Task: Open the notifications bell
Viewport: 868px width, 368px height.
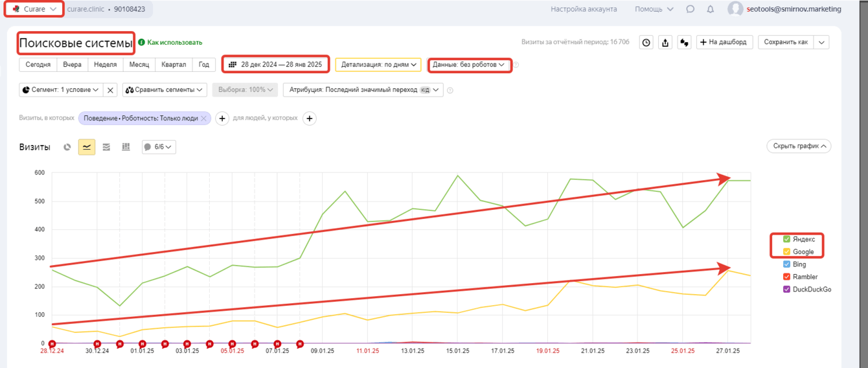Action: click(710, 9)
